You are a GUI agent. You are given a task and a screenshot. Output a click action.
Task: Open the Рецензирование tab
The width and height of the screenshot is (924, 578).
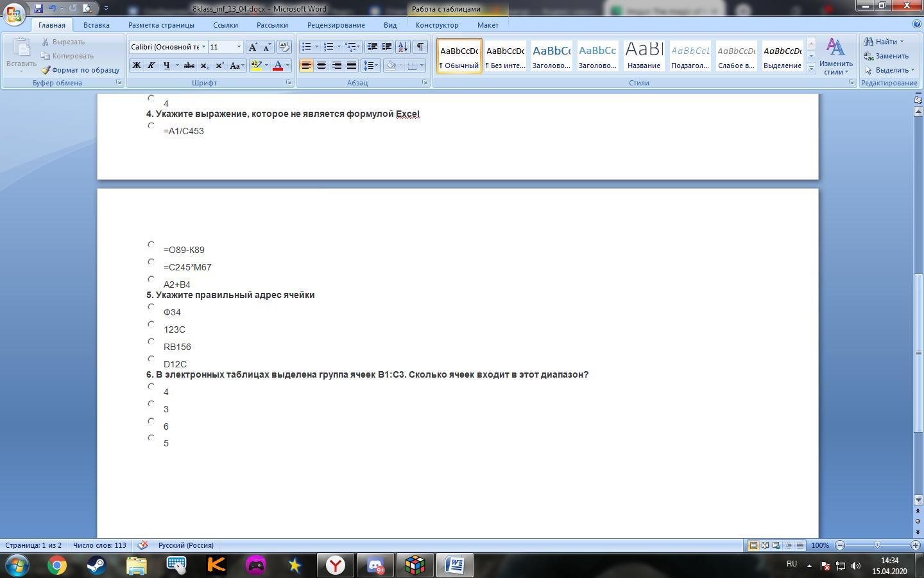[x=336, y=25]
